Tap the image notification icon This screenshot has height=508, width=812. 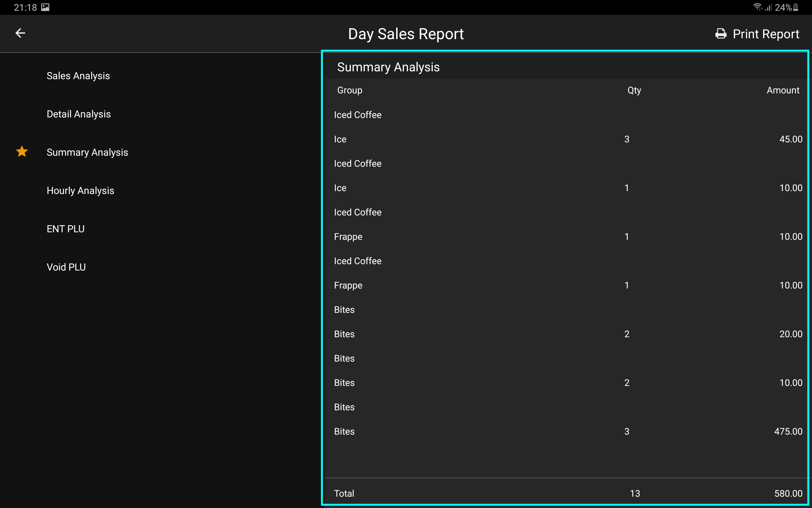tap(45, 7)
